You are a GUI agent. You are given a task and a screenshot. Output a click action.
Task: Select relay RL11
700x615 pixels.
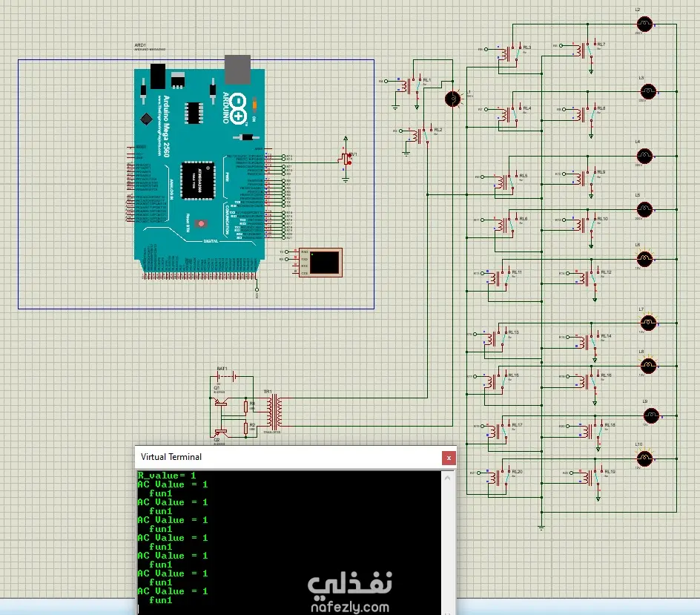coord(500,277)
